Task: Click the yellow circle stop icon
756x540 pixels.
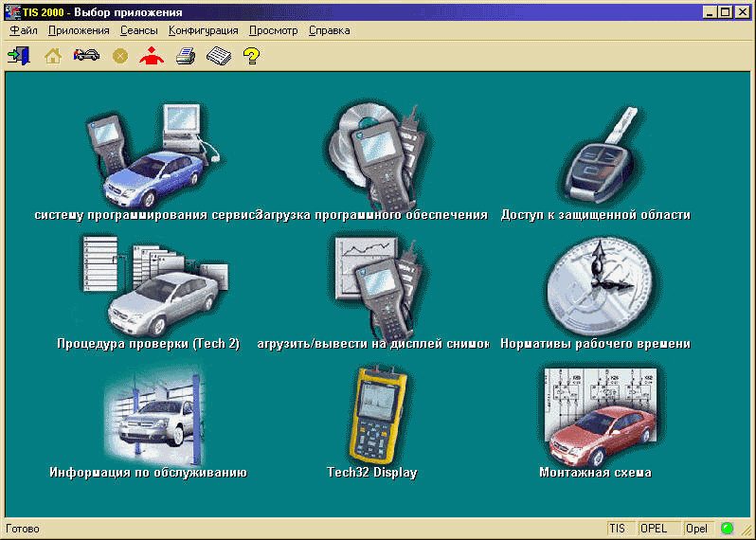Action: click(x=120, y=57)
